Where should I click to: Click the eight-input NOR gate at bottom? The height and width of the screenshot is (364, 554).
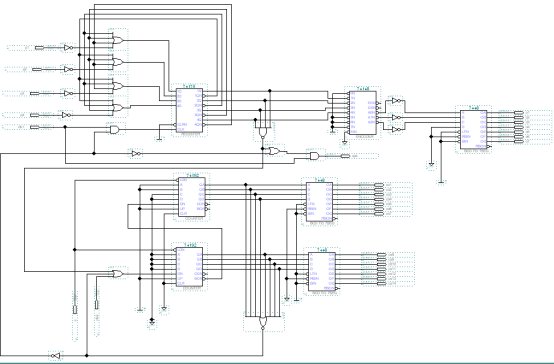coord(263,323)
